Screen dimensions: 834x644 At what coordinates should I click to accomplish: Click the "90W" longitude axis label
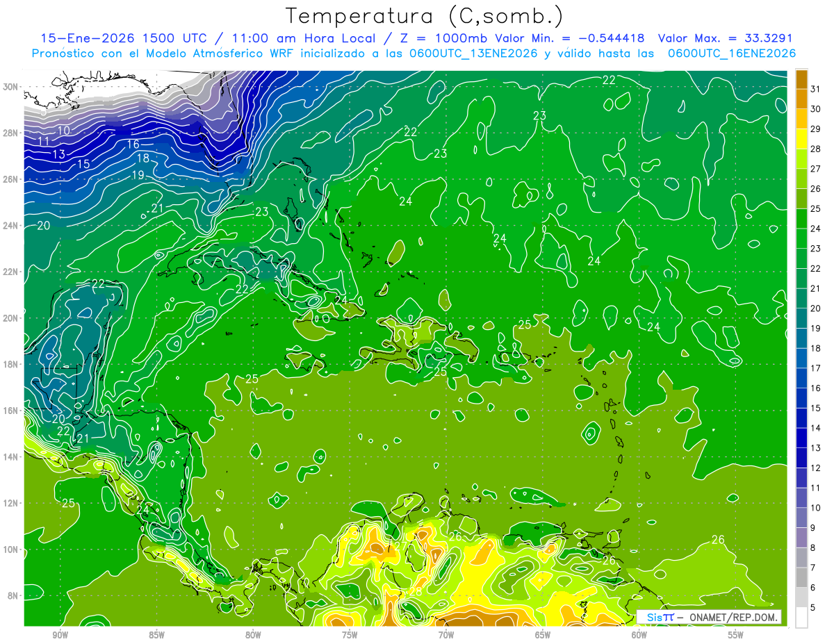click(60, 636)
